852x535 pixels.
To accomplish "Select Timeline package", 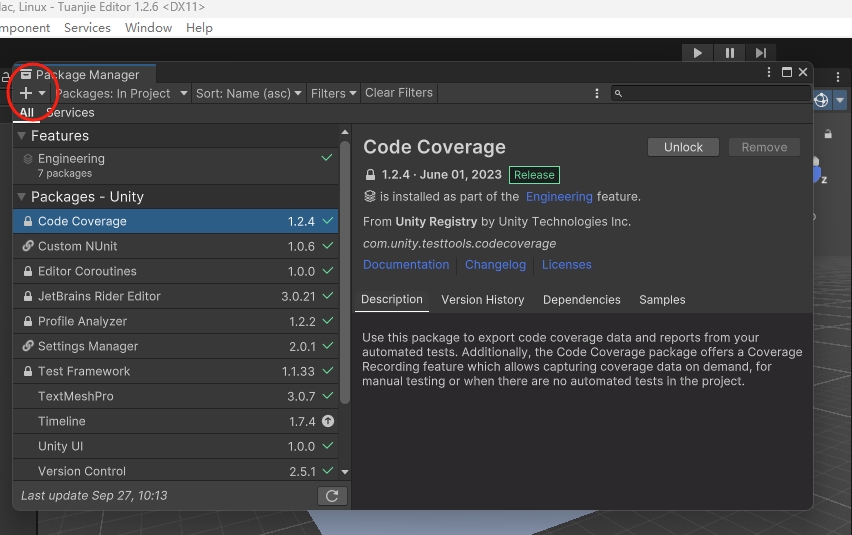I will 176,421.
